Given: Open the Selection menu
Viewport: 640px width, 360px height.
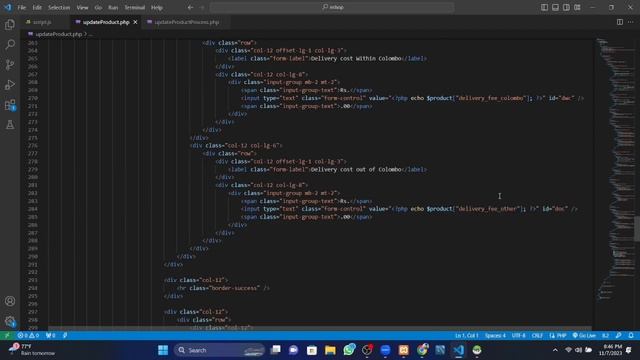Looking at the screenshot, I should [59, 7].
